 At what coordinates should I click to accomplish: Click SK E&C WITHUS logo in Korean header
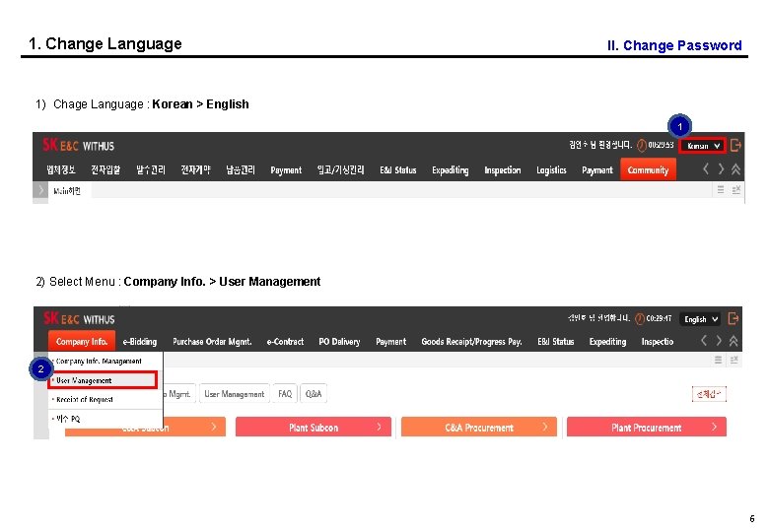(x=78, y=145)
